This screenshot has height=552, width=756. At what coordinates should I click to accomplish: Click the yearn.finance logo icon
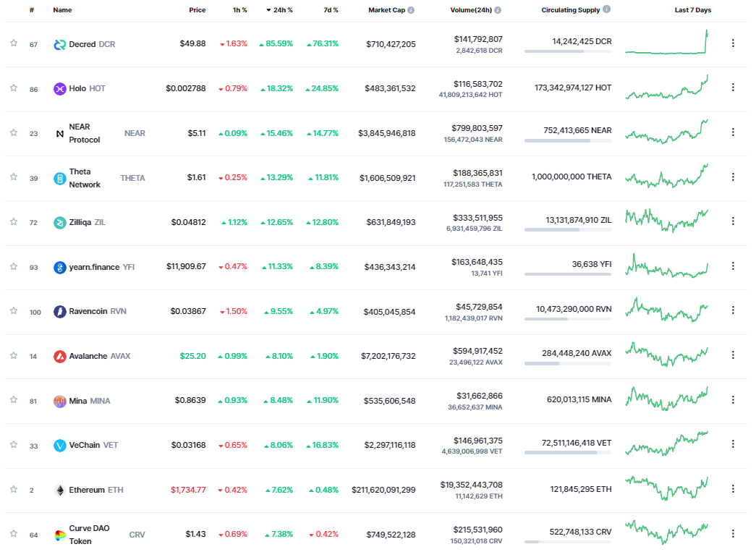(60, 267)
